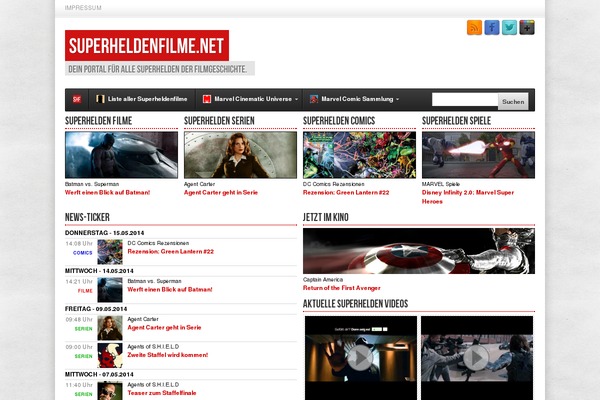Open the Iron Man game teaser image
The width and height of the screenshot is (600, 400).
tap(478, 155)
